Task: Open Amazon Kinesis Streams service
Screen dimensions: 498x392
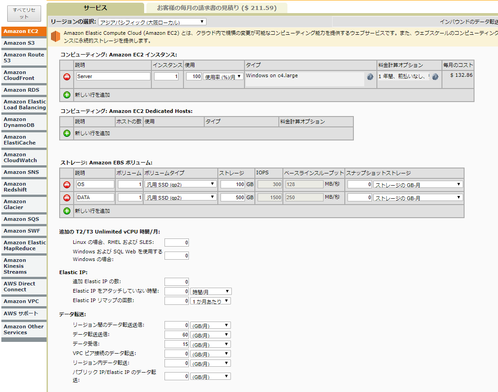Action: coord(24,266)
